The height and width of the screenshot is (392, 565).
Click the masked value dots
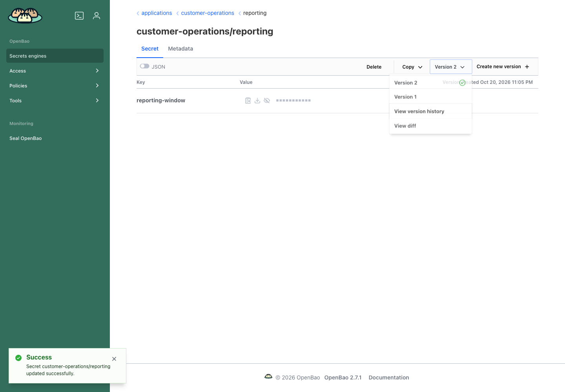tap(293, 101)
